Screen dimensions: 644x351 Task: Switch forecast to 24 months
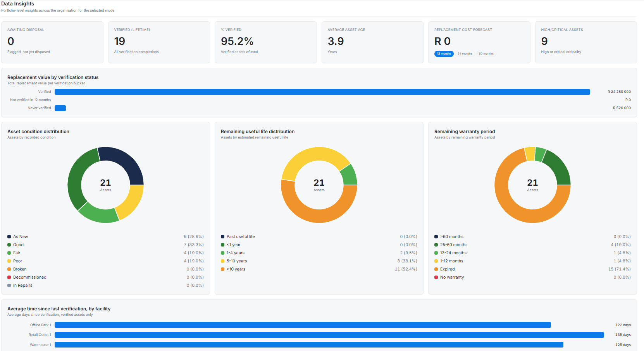[x=465, y=54]
